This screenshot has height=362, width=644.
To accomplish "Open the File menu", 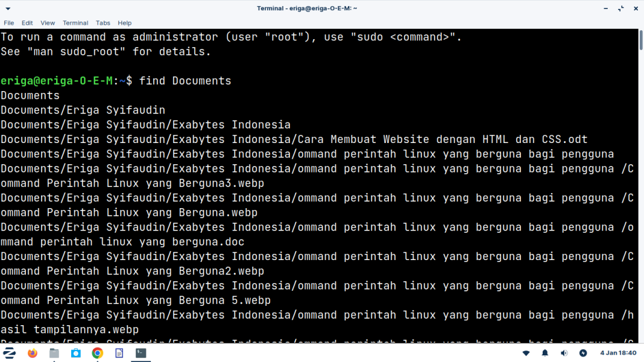I will click(x=9, y=23).
